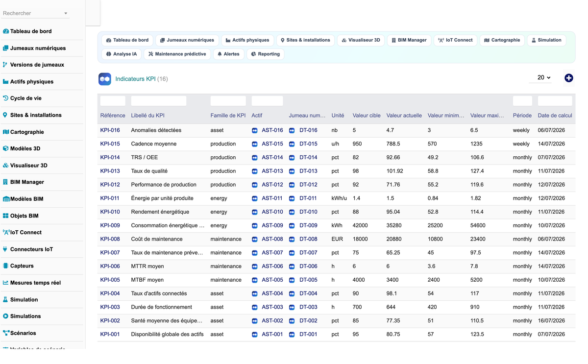Open Alertes top tab
This screenshot has width=588, height=364.
pyautogui.click(x=229, y=54)
